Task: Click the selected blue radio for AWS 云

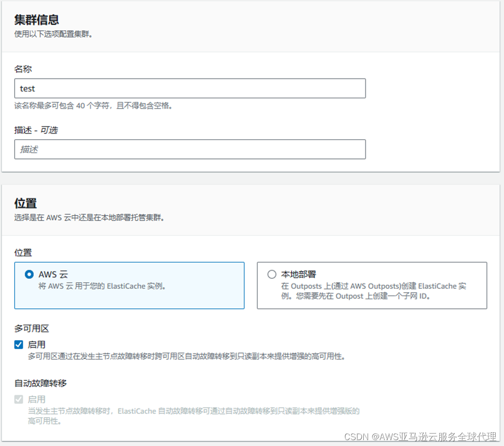Action: (x=29, y=274)
